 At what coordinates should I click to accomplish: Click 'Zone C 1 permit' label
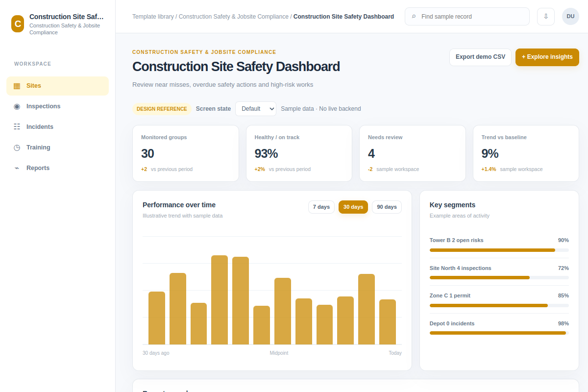pos(450,295)
